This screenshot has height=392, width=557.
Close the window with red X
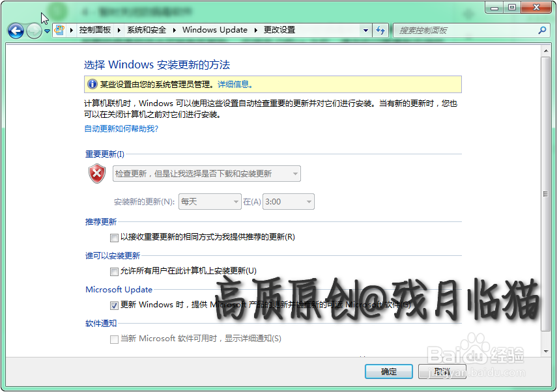point(536,7)
